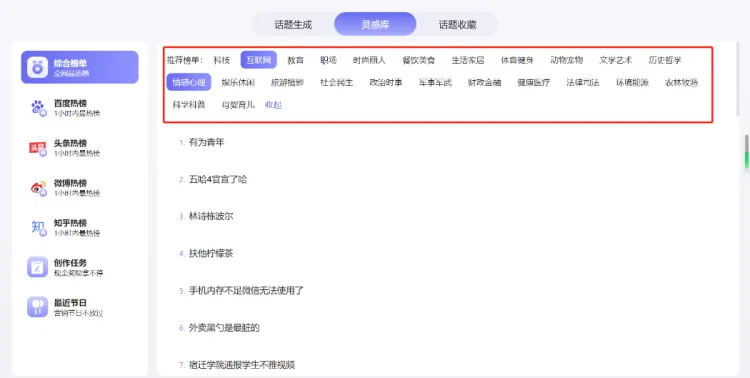Click the 综合榜单 medal icon
The width and height of the screenshot is (750, 378).
click(37, 67)
